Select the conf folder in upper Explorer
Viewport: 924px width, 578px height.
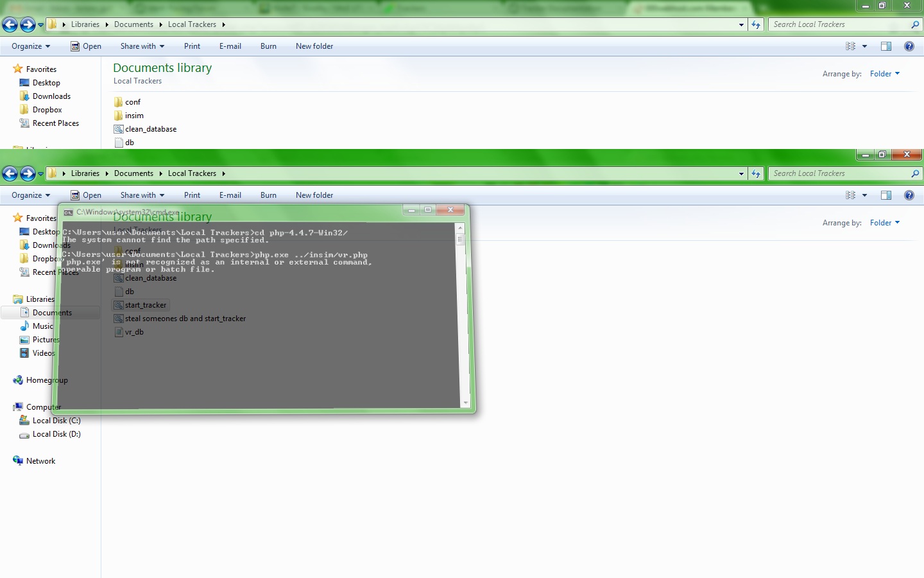click(127, 102)
